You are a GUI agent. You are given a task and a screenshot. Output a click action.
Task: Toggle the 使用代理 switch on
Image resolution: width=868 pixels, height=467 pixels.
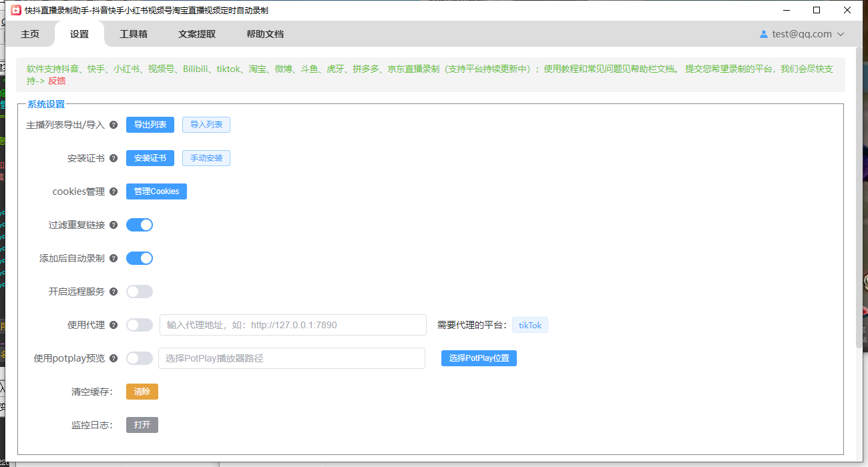(x=140, y=325)
